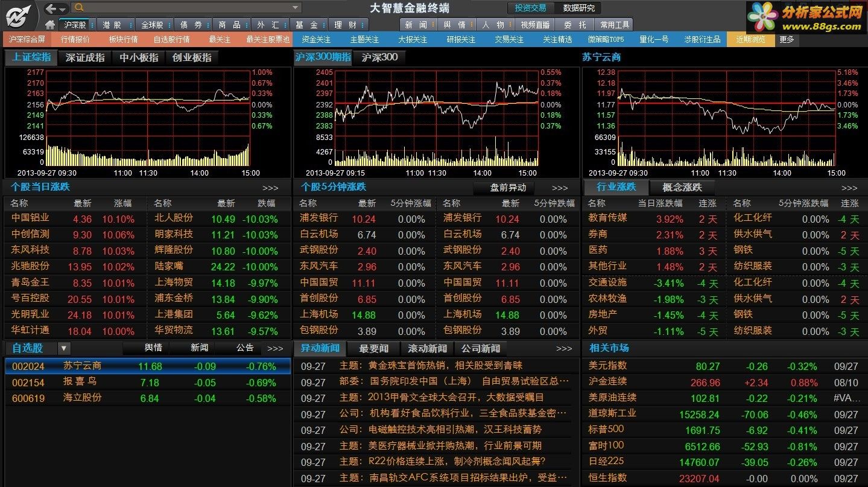Expand 个股当日涨跌 panel with >>>
Screen dimensions: 868x487
pos(271,188)
